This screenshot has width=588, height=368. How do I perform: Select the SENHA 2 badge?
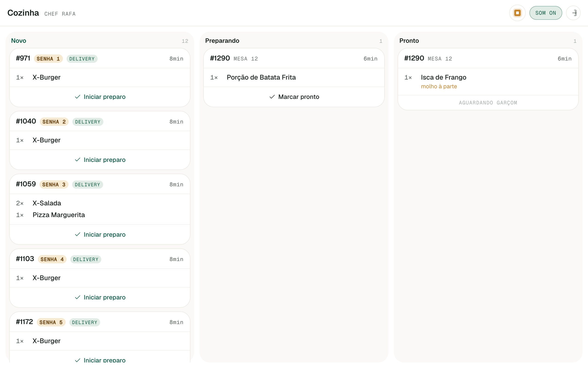tap(54, 122)
